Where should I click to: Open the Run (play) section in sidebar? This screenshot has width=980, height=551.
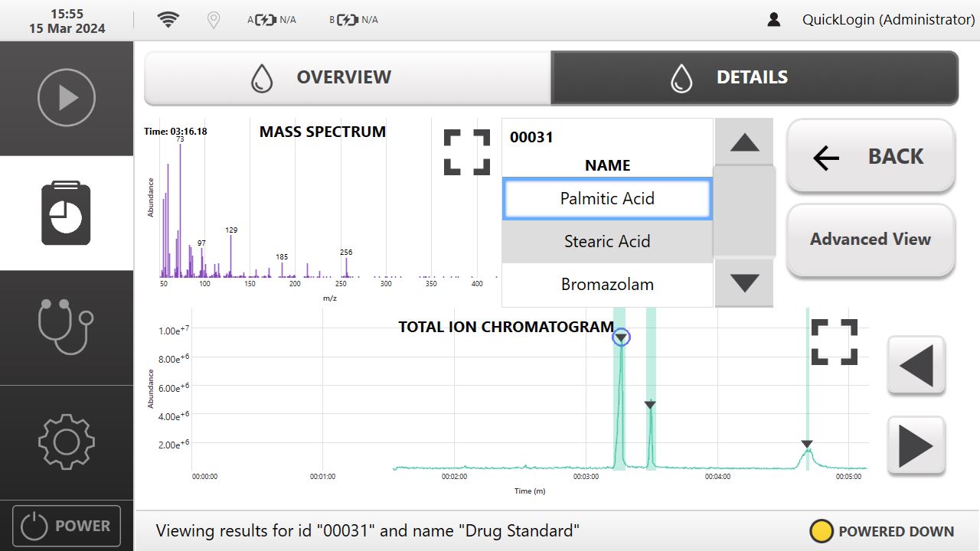click(67, 98)
